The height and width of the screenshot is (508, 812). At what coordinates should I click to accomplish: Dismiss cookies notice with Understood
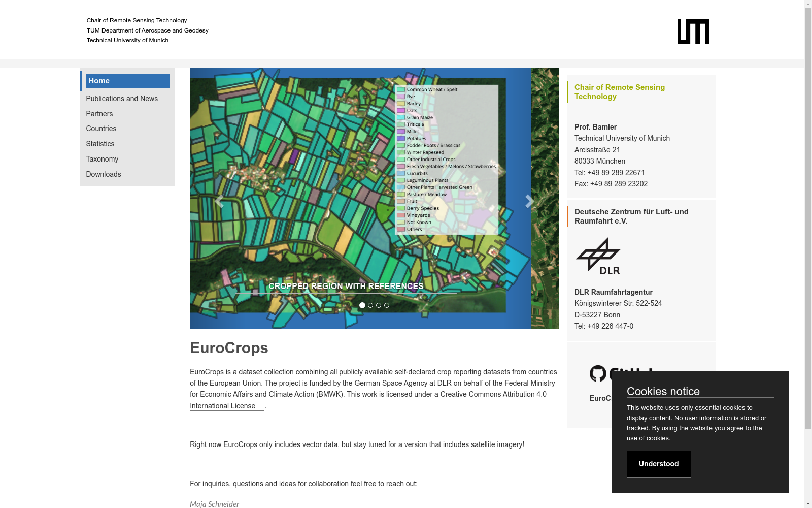pyautogui.click(x=659, y=464)
